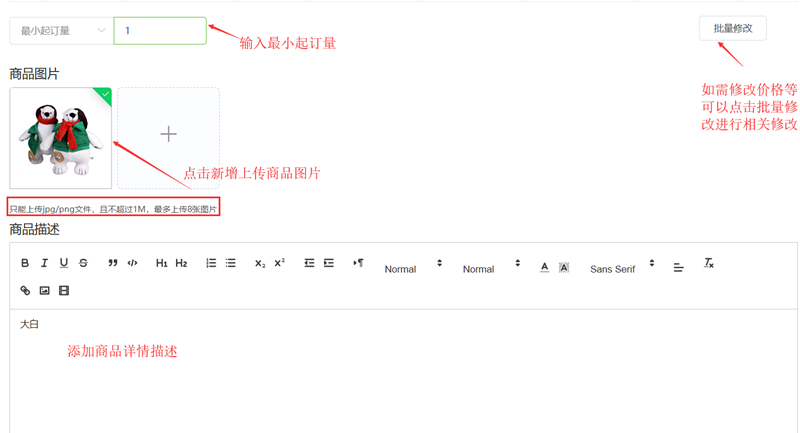Apply italic formatting in description editor
The height and width of the screenshot is (433, 800).
44,263
